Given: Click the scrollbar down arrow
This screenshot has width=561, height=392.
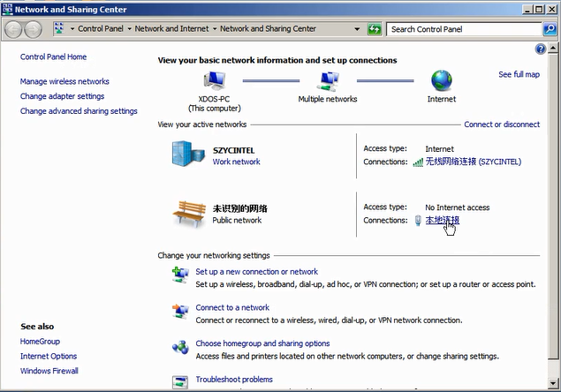Looking at the screenshot, I should pos(553,383).
